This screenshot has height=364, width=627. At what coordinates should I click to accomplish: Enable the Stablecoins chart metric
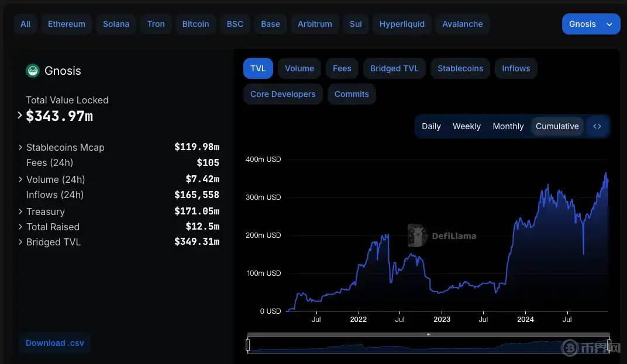pyautogui.click(x=460, y=68)
